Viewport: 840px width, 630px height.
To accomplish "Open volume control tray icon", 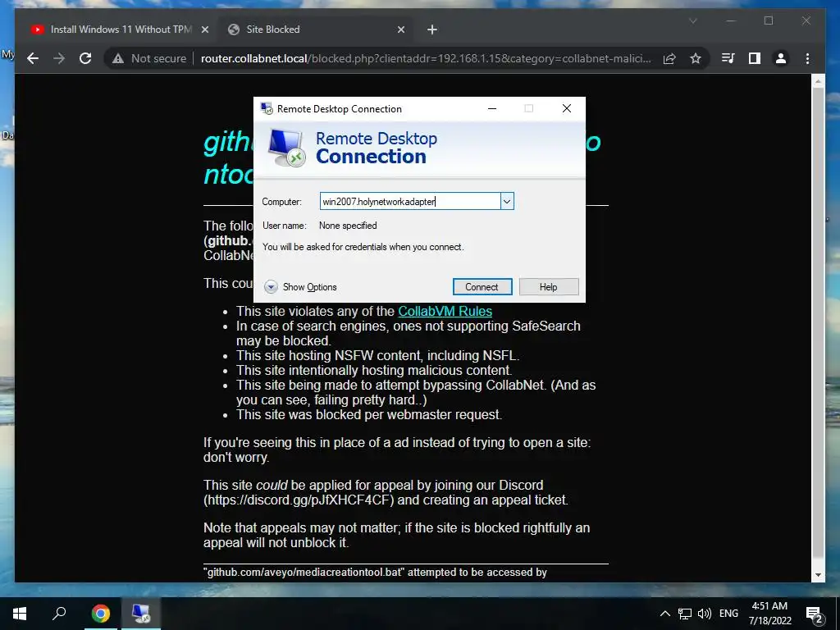I will coord(705,614).
